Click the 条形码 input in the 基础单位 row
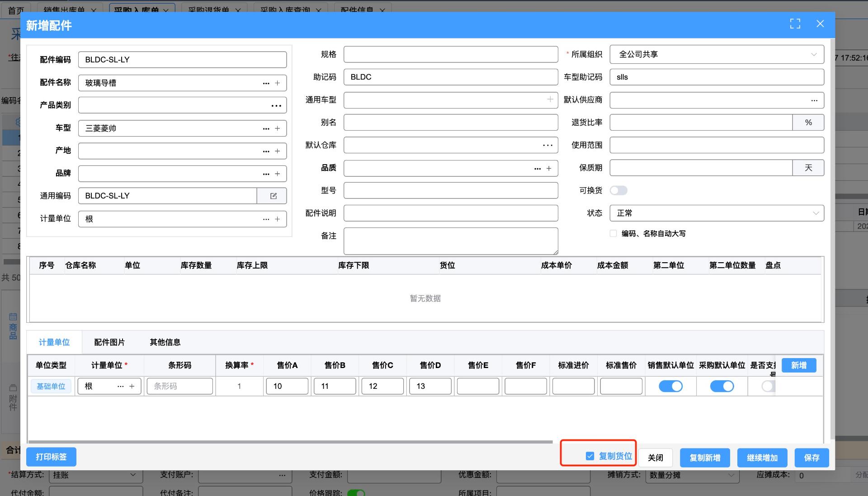The width and height of the screenshot is (868, 496). 179,386
